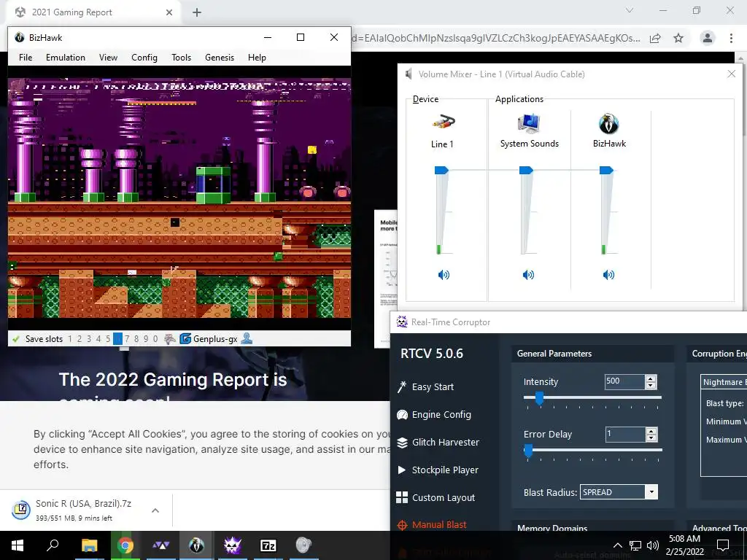The image size is (747, 560).
Task: Select save slot 0 in BizHawk status bar
Action: pos(155,339)
